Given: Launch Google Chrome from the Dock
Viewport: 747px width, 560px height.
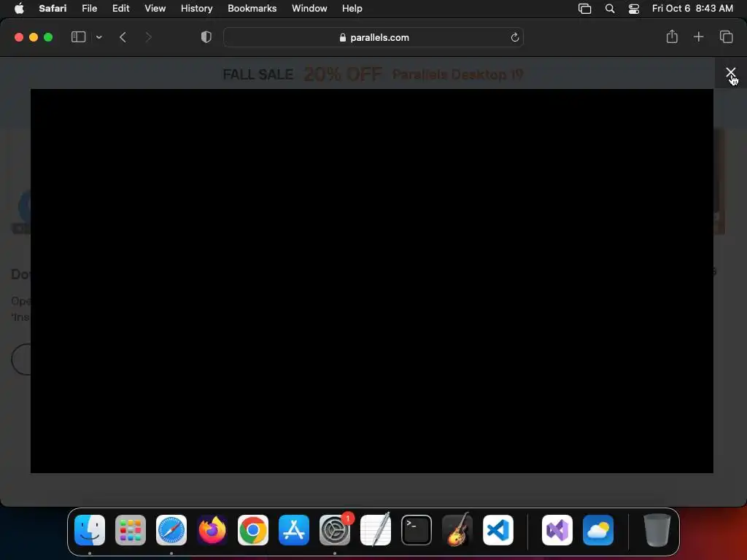Looking at the screenshot, I should pyautogui.click(x=253, y=530).
